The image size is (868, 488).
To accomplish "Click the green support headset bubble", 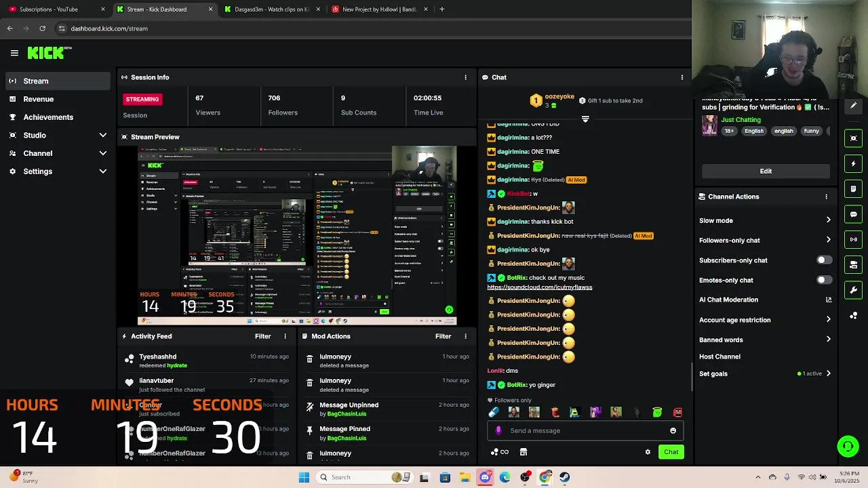I will [848, 446].
